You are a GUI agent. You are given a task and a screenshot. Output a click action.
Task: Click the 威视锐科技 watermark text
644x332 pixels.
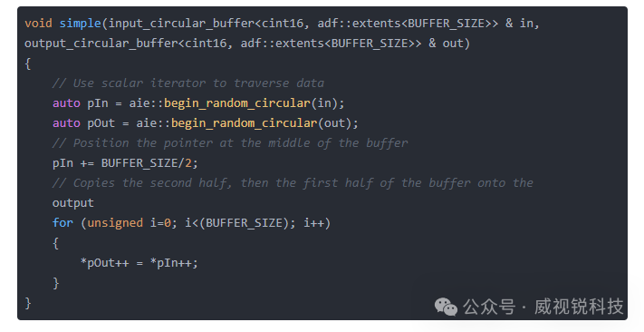(x=578, y=307)
